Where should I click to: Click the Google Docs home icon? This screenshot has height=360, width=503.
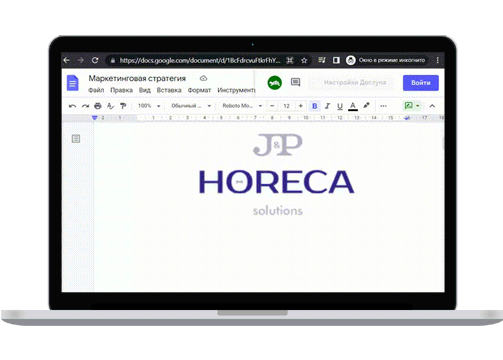point(73,83)
